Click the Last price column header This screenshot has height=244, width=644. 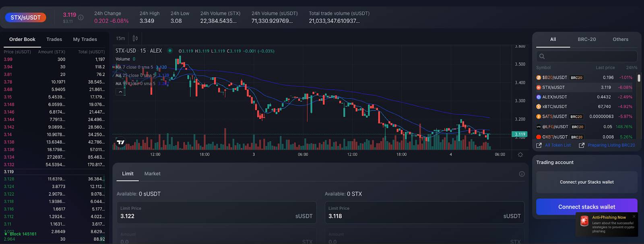point(605,68)
